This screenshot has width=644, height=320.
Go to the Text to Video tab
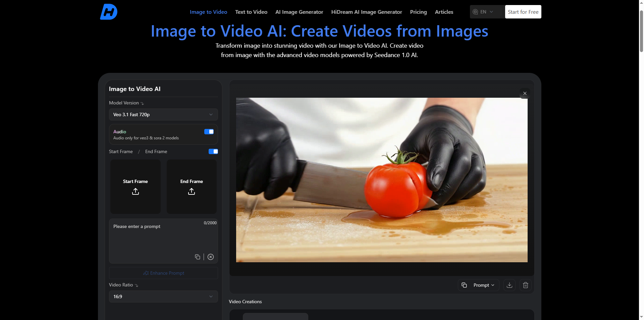point(251,12)
